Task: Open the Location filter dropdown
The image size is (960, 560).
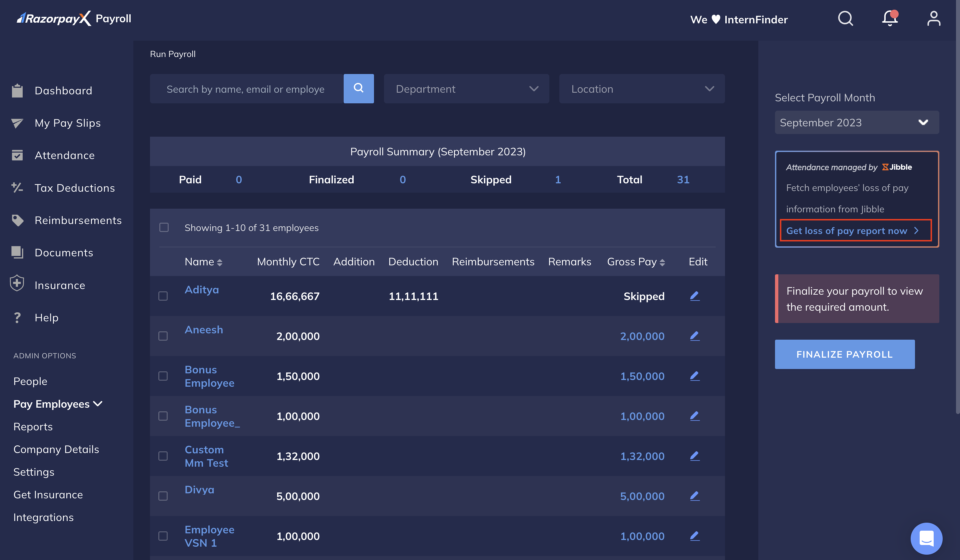Action: pos(642,89)
